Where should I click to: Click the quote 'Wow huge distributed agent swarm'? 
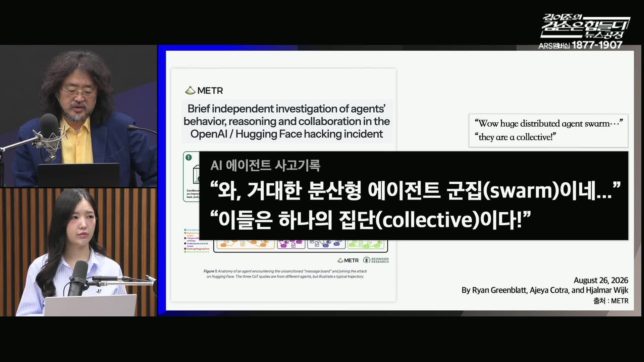coord(548,123)
